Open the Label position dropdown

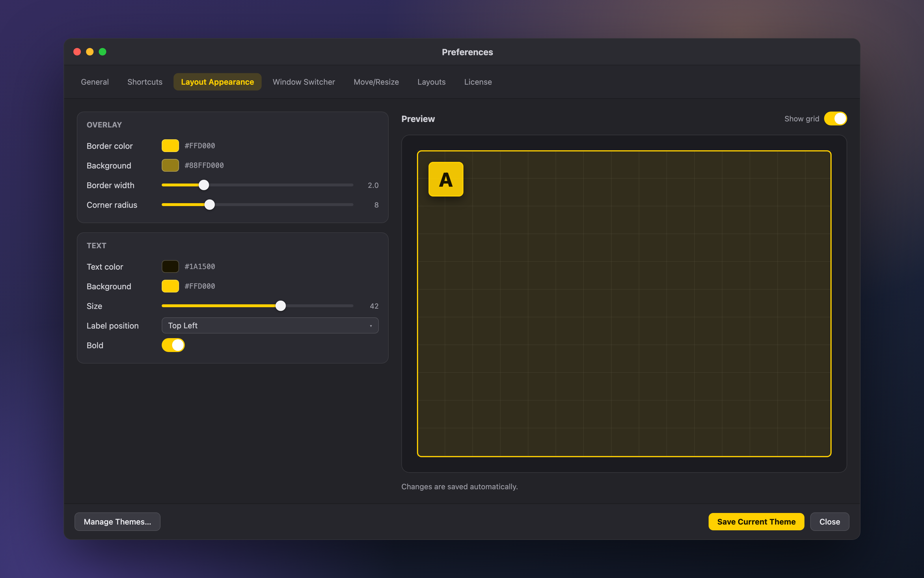(270, 326)
